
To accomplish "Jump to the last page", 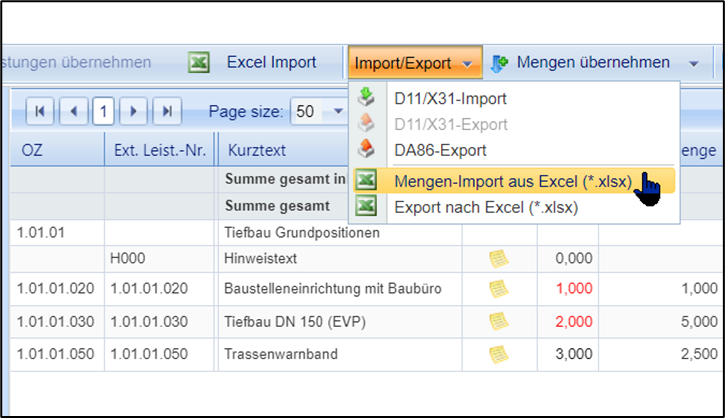I will coord(167,110).
